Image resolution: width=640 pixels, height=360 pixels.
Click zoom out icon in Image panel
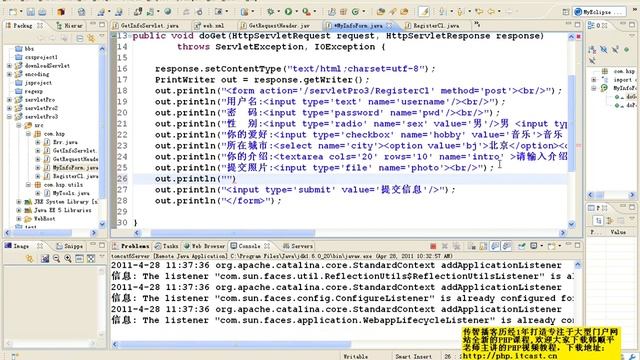(x=56, y=258)
